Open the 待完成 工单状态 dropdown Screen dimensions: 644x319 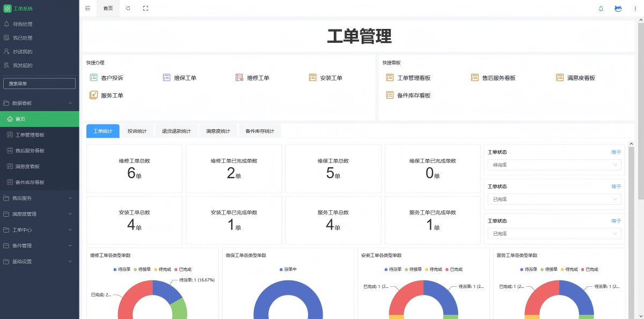pos(554,165)
